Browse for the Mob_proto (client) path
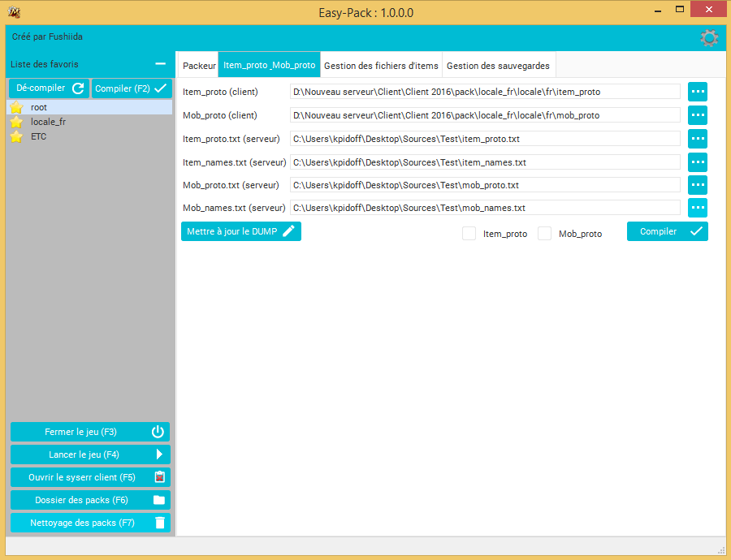731x560 pixels. coord(698,115)
